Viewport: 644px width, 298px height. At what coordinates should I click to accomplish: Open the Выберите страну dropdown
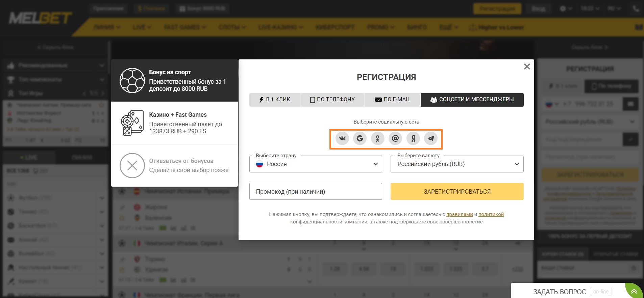(x=316, y=164)
